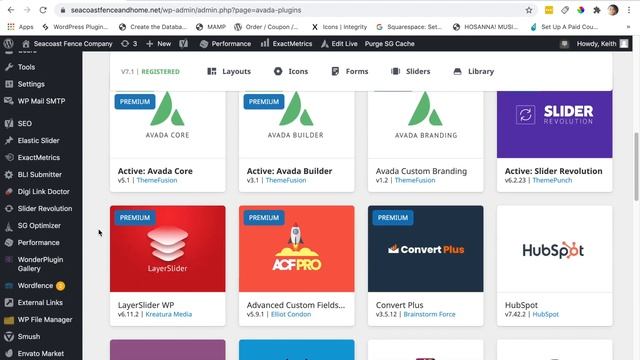Open Sliders tab in Avada header
This screenshot has width=640, height=360.
[411, 71]
